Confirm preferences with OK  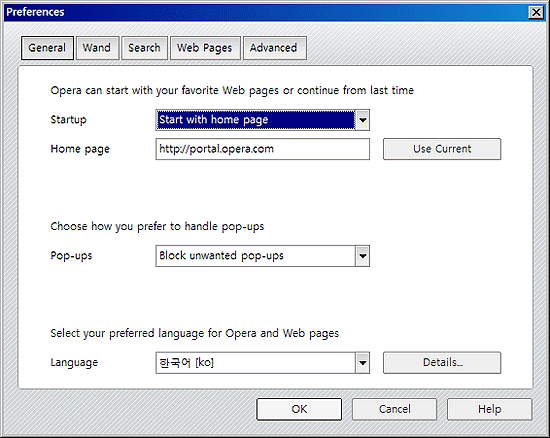(x=299, y=409)
